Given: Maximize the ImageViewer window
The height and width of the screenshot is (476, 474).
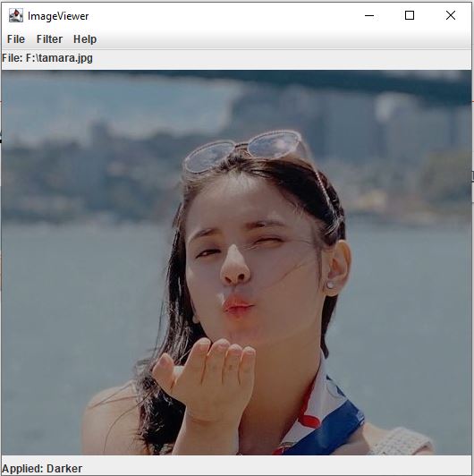Looking at the screenshot, I should click(x=410, y=15).
